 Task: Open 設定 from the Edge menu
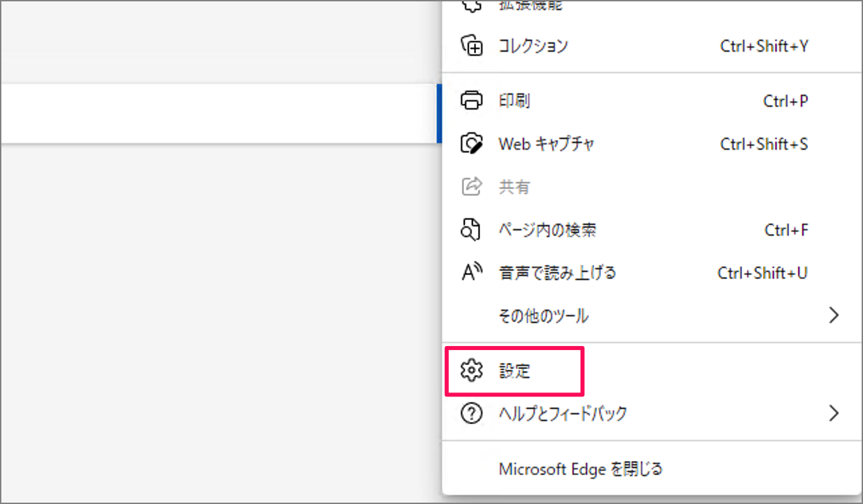515,370
